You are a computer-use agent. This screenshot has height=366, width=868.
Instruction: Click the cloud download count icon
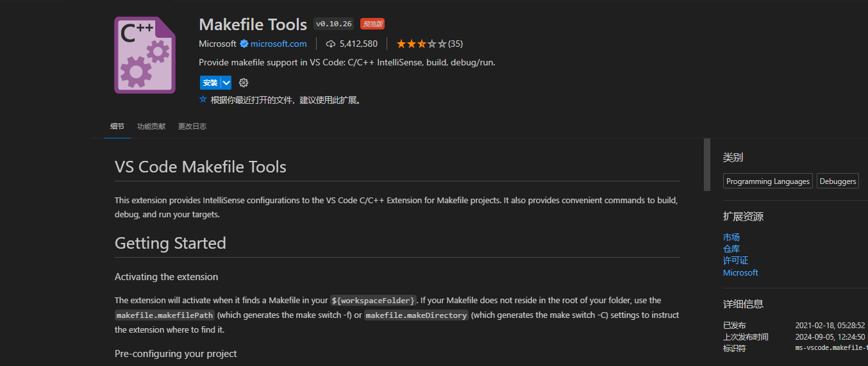click(x=331, y=44)
